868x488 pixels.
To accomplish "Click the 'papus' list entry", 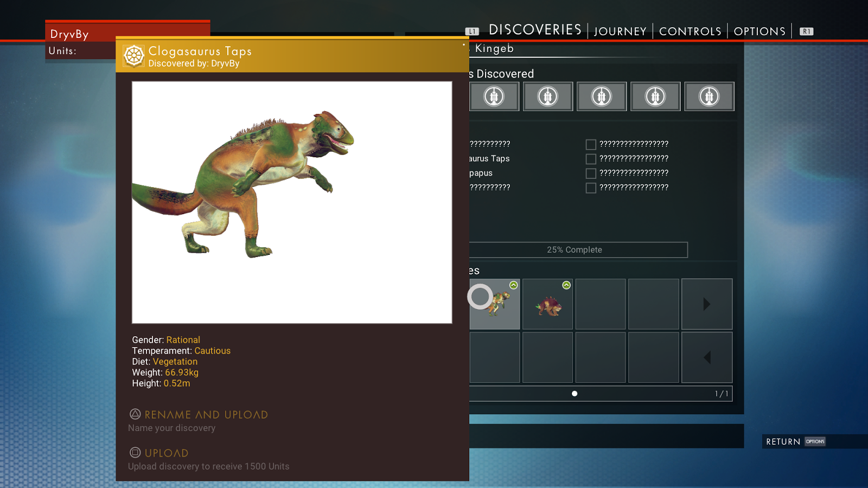I will (x=481, y=173).
